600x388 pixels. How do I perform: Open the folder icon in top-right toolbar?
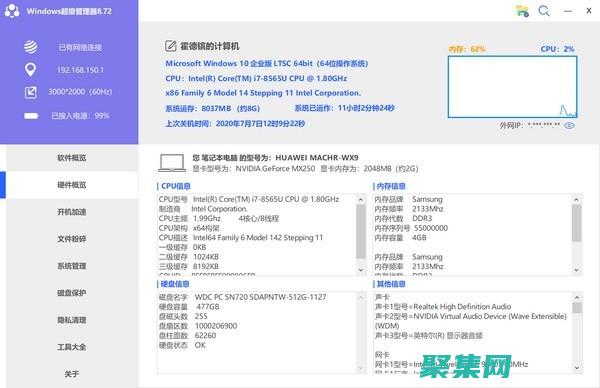coord(522,11)
